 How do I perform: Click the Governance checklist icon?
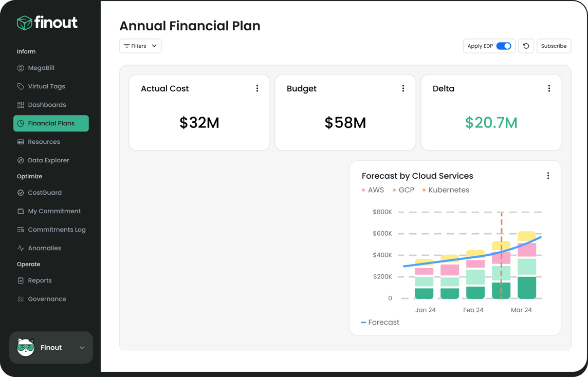pyautogui.click(x=21, y=299)
